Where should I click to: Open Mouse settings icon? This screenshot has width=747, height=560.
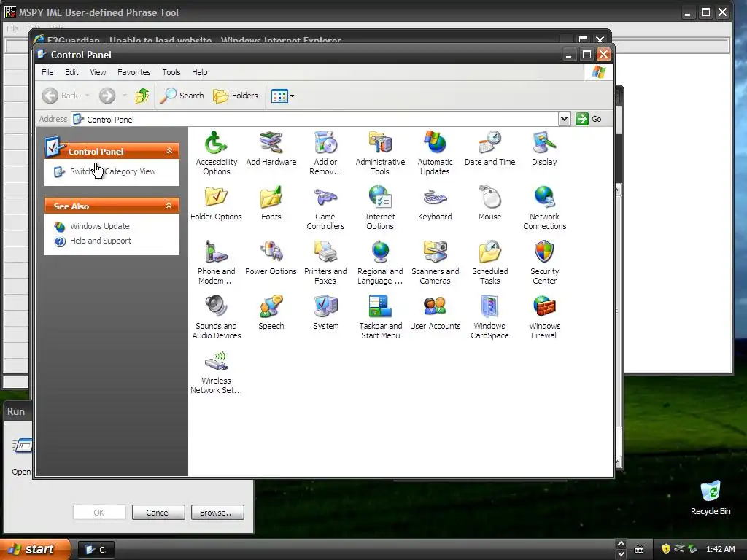489,203
